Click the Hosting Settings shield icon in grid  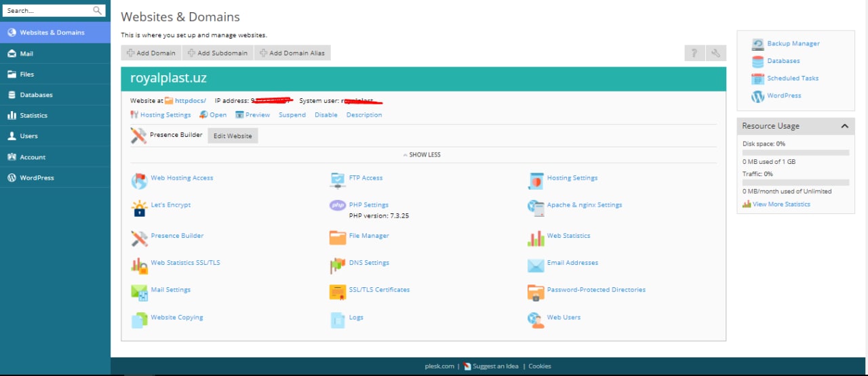coord(536,181)
